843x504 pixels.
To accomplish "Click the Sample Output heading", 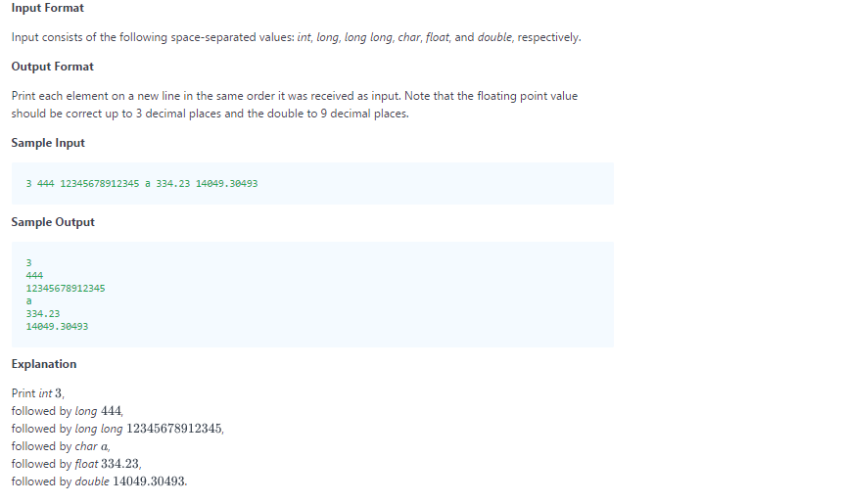I will 53,222.
